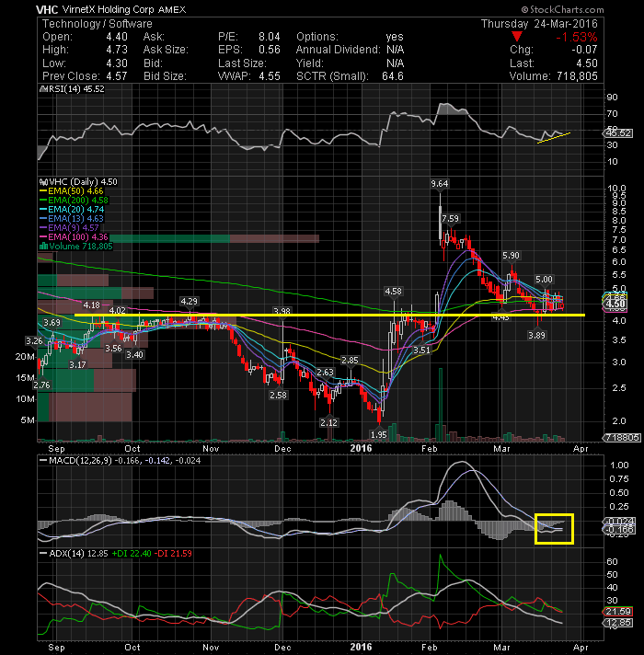Click the 5.90 price label
Viewport: 644px width, 655px height.
point(511,256)
